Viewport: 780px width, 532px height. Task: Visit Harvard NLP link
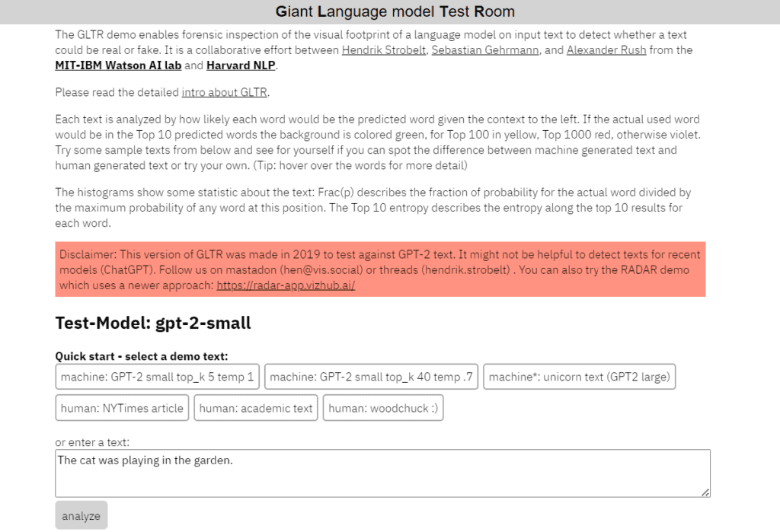coord(241,65)
